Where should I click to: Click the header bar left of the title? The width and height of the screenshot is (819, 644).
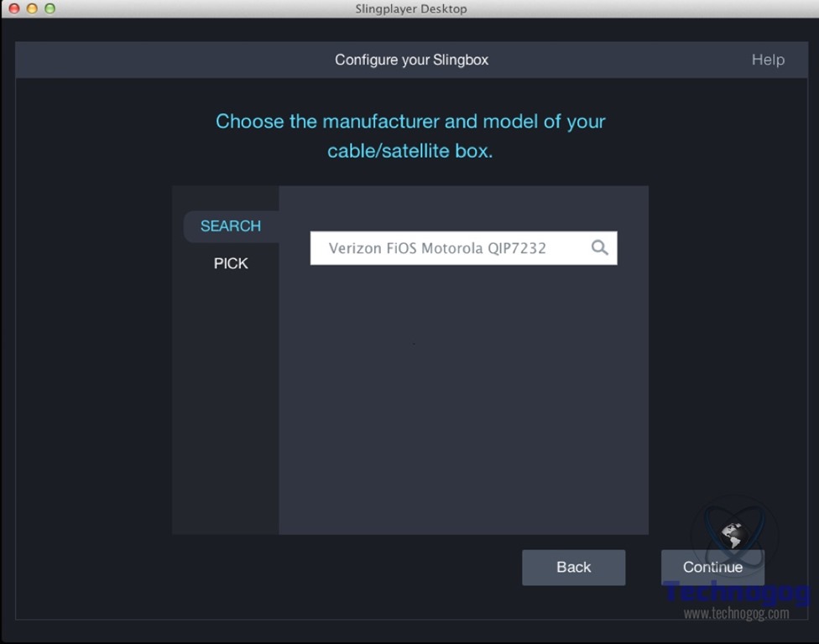(x=168, y=60)
